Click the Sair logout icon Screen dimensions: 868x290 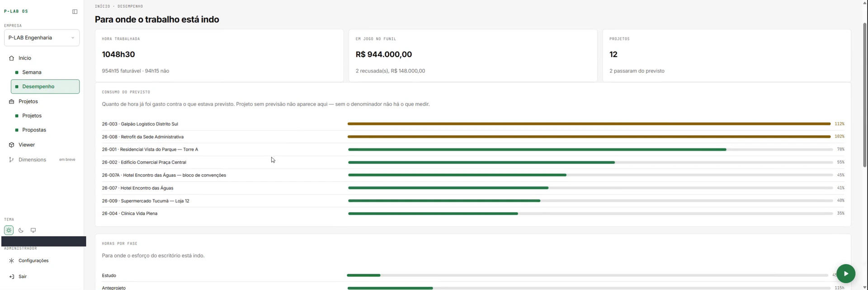coord(11,276)
